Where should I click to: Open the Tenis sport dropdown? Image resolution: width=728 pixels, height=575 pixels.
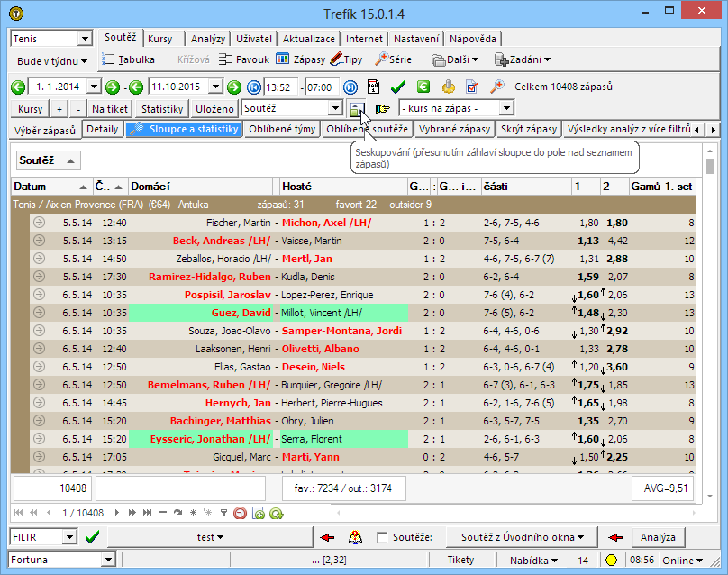[x=85, y=40]
